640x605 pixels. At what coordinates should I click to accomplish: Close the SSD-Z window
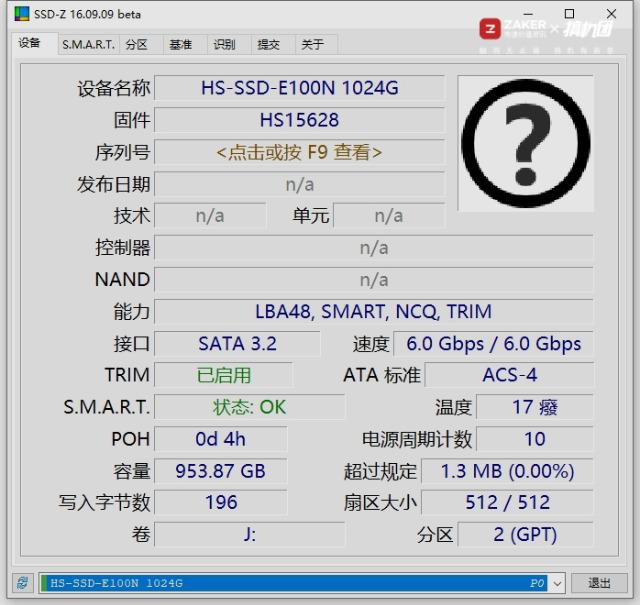[611, 14]
